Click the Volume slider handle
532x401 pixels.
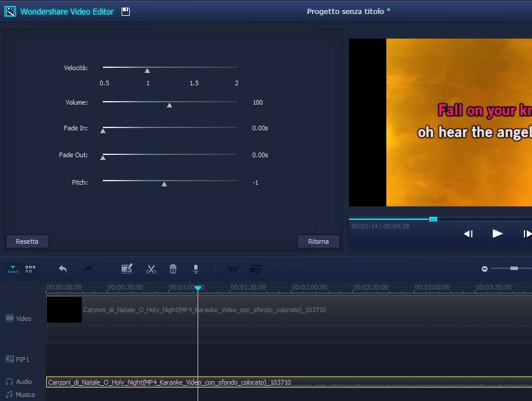(x=170, y=105)
